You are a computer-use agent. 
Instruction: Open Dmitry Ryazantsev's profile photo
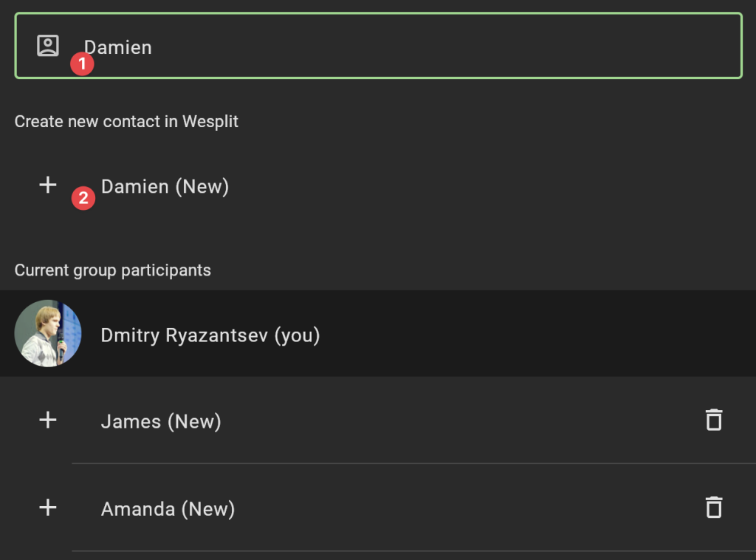coord(48,333)
